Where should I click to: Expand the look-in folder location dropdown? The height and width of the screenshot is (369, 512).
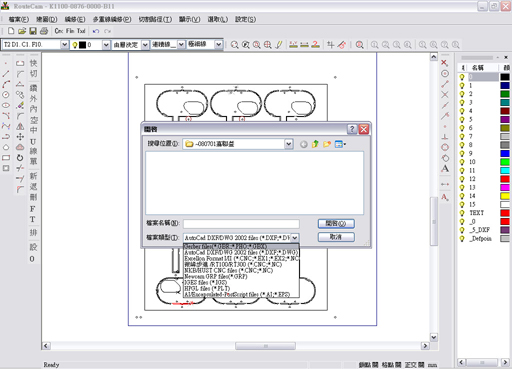(289, 144)
